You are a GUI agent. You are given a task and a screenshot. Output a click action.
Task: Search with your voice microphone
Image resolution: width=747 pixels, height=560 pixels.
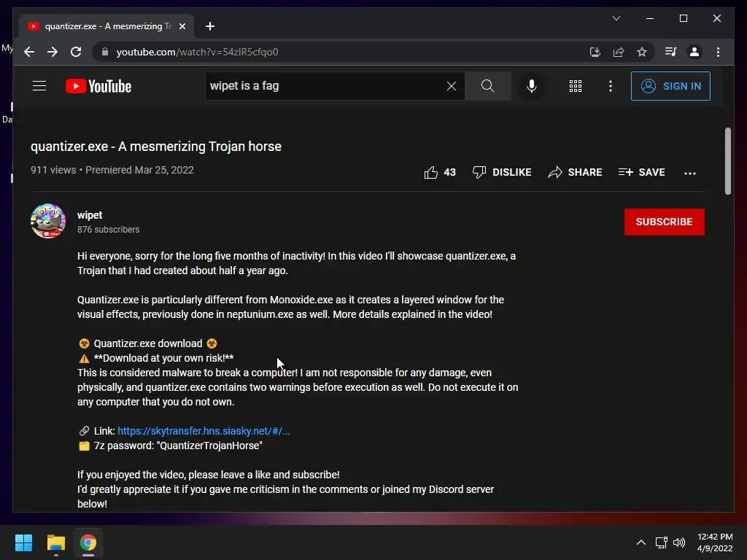[532, 86]
